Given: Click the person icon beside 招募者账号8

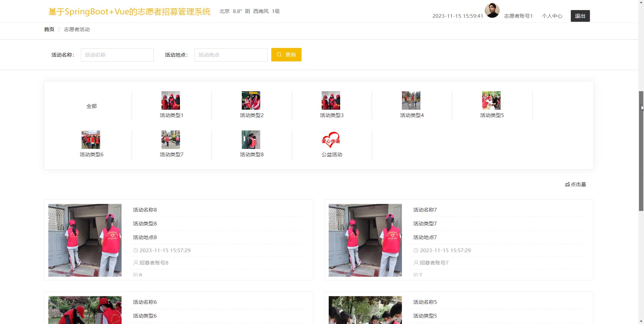Looking at the screenshot, I should pos(136,263).
